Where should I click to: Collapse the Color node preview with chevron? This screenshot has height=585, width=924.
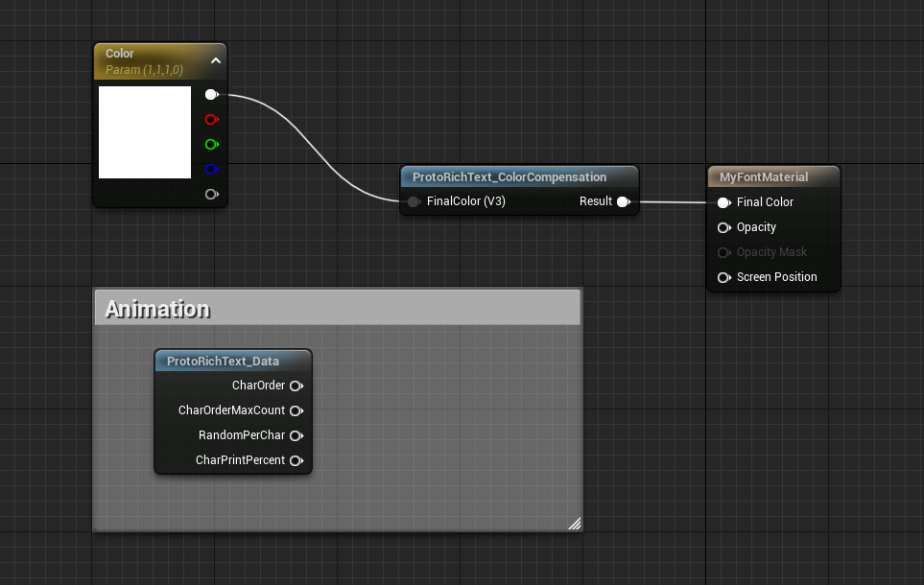pos(216,60)
